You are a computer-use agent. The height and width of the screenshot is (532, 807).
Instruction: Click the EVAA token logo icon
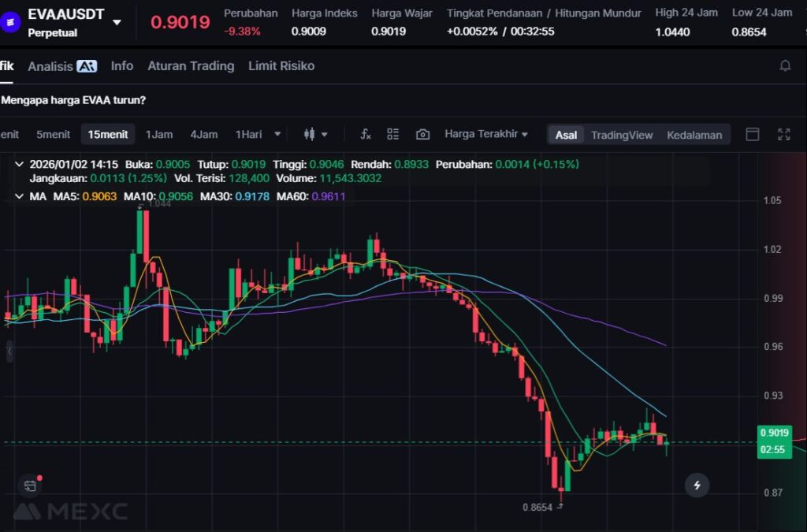(x=11, y=23)
